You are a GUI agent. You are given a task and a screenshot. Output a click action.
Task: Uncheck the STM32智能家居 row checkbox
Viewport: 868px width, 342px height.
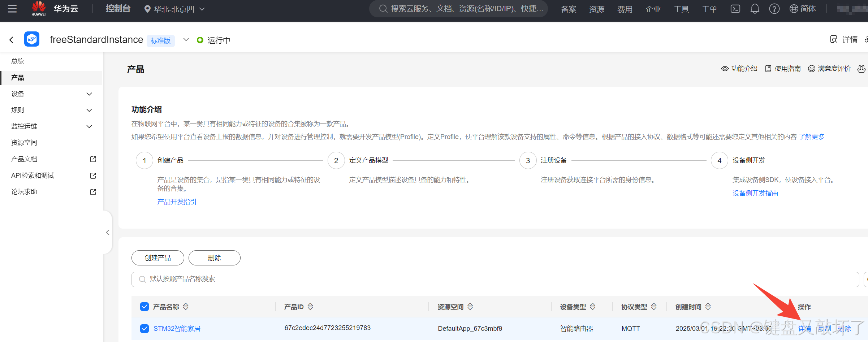(144, 329)
